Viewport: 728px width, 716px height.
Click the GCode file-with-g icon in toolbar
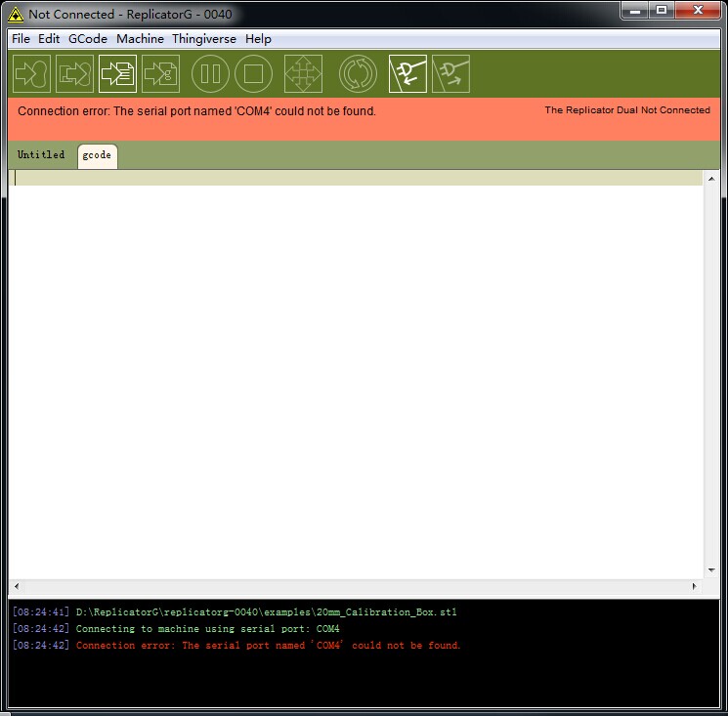(x=160, y=74)
